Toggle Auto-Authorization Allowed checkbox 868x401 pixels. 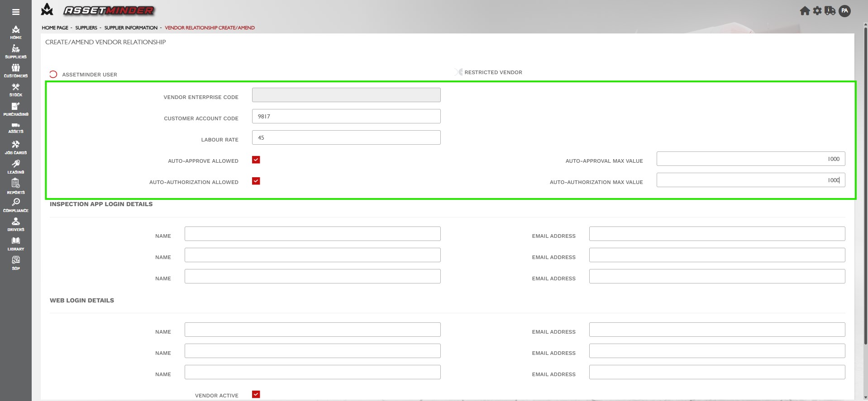click(x=256, y=181)
